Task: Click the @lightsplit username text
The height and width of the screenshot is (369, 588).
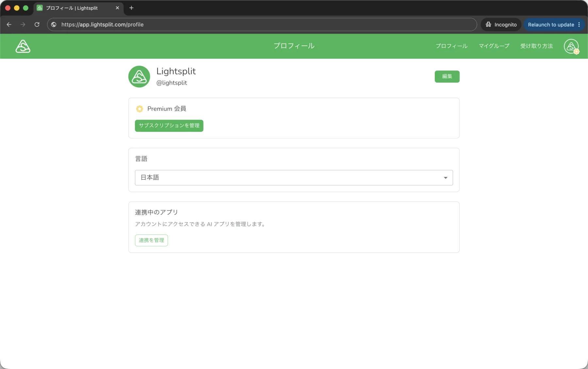Action: (x=171, y=83)
